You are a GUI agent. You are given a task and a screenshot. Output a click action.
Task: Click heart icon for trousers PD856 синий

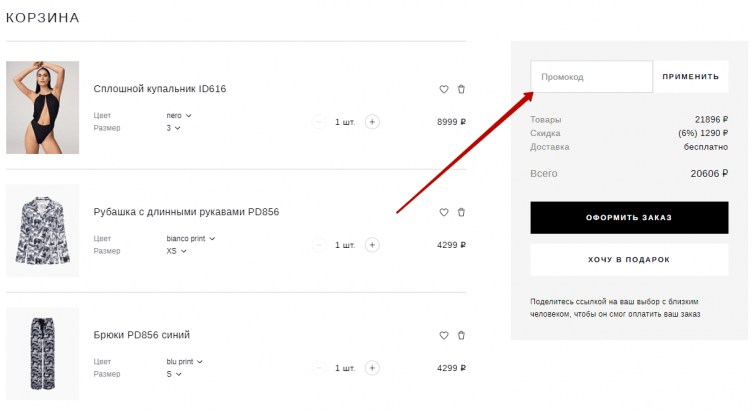(x=444, y=335)
